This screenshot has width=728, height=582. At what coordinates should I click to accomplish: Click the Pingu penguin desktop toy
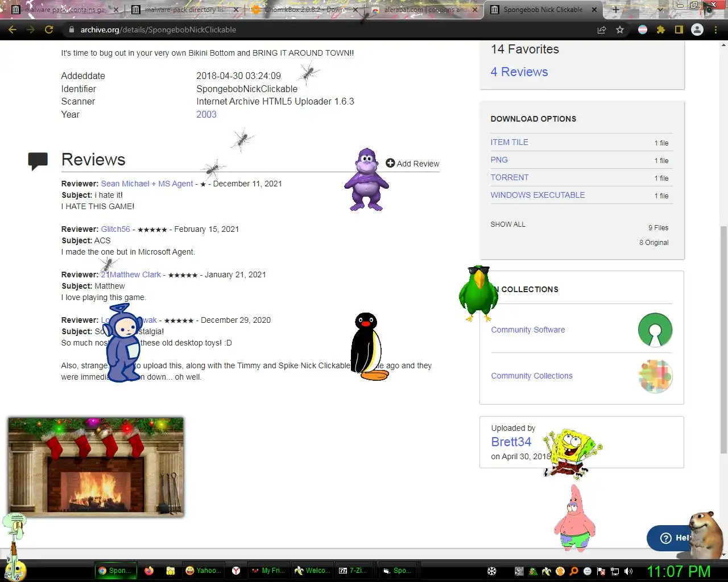368,346
